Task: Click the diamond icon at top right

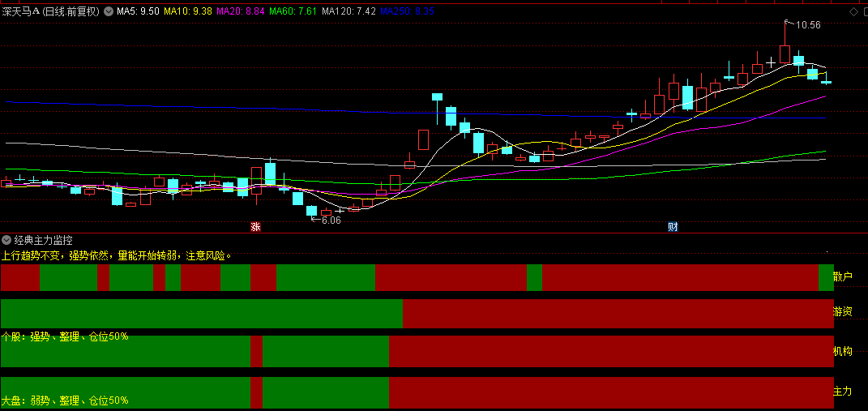Action: pos(853,11)
